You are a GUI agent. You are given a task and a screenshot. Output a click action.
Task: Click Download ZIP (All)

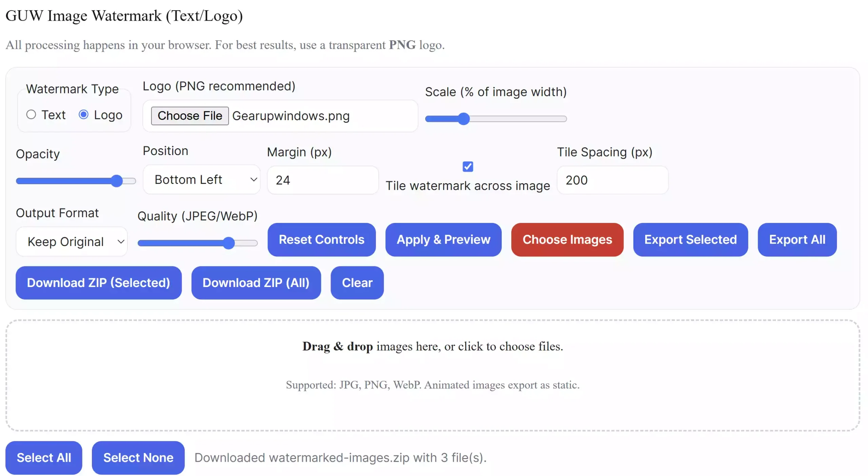[256, 283]
